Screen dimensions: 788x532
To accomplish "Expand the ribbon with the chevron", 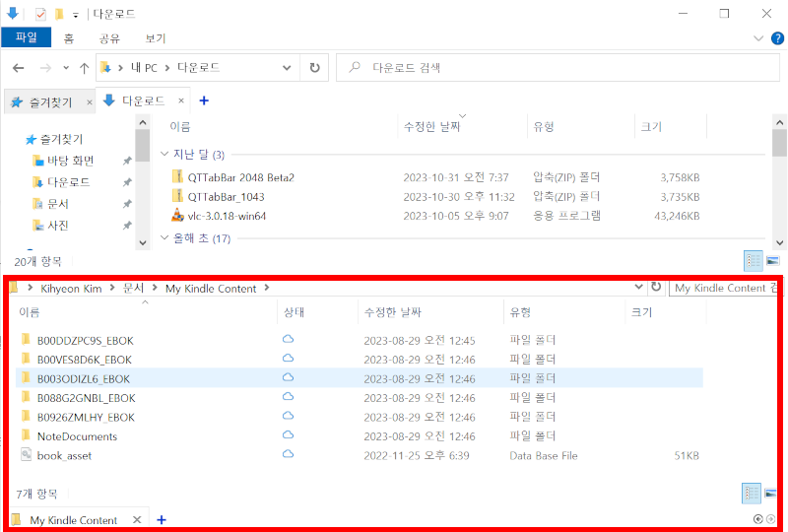I will [758, 38].
